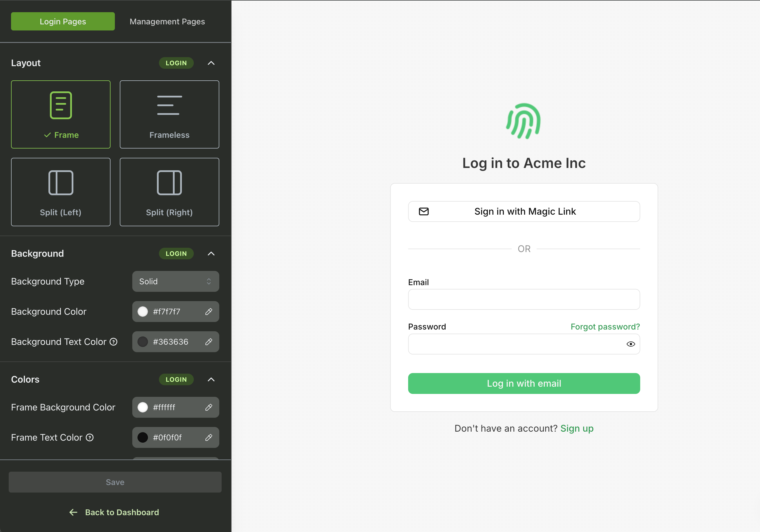The image size is (760, 532).
Task: Open eyedropper for Frame Background Color
Action: [209, 407]
